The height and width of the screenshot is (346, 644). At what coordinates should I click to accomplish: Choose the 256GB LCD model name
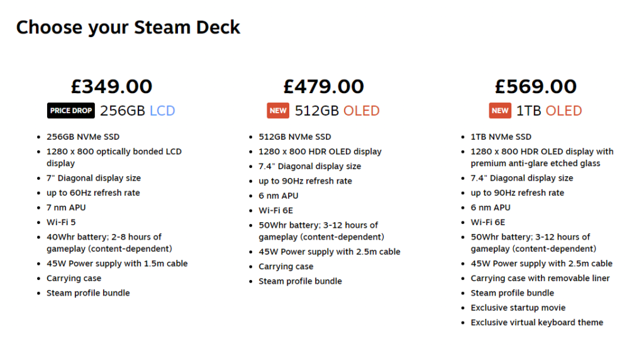[138, 111]
